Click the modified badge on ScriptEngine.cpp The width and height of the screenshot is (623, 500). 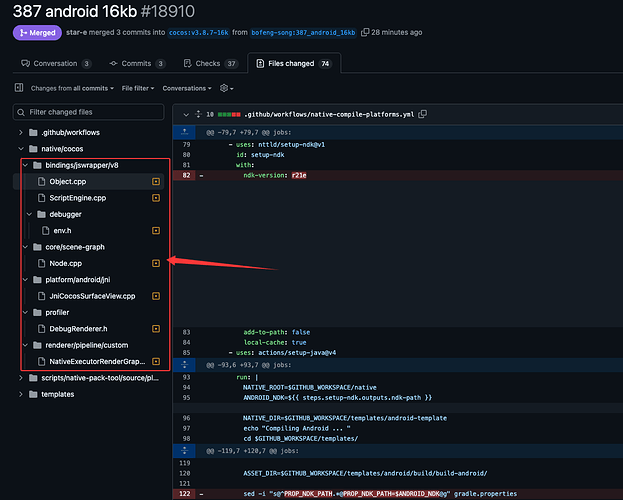tap(156, 198)
